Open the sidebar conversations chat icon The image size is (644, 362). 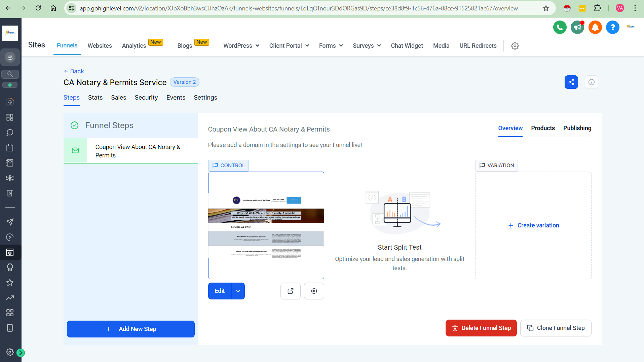click(10, 133)
